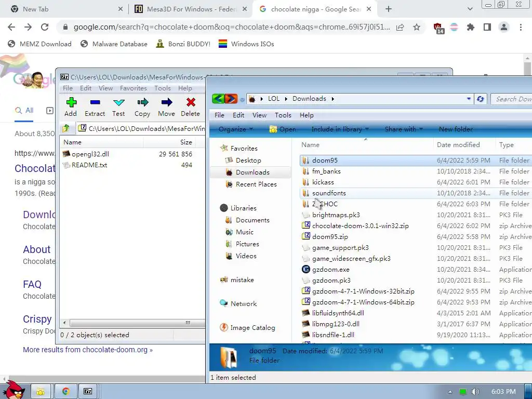Open the File menu in 7-Zip
Screen dimensions: 532x399
coord(68,88)
